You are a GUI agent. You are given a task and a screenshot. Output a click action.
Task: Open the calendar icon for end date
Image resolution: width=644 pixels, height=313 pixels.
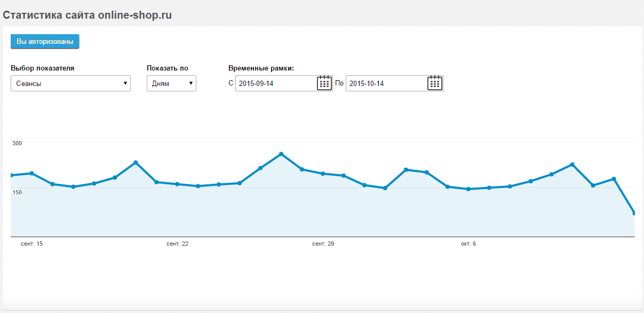pos(435,83)
